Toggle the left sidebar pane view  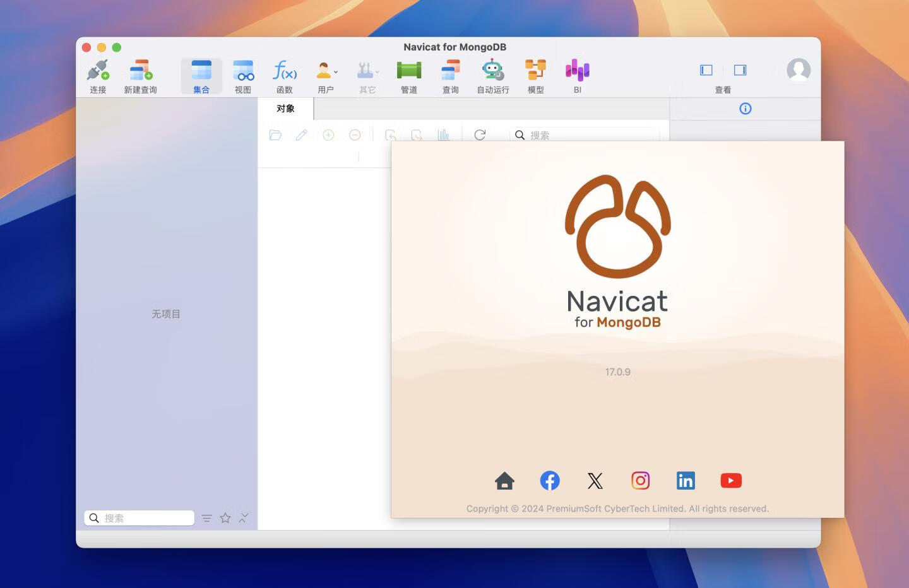tap(706, 70)
